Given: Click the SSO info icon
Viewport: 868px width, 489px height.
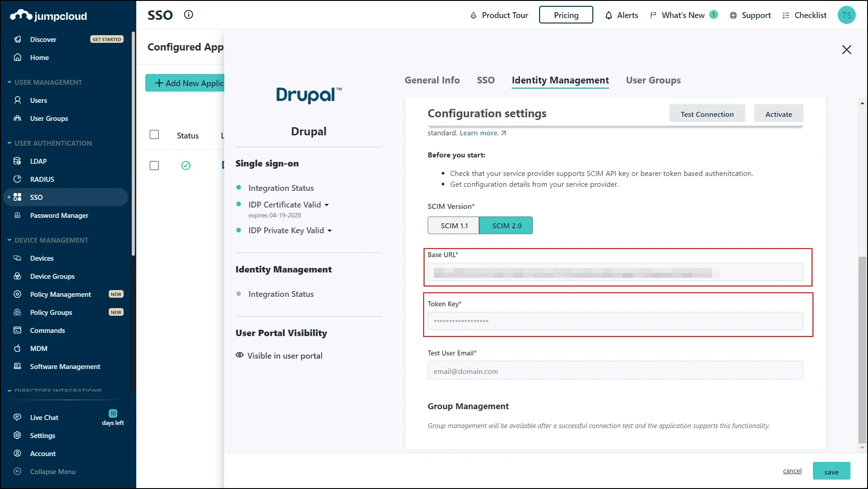Looking at the screenshot, I should [189, 14].
